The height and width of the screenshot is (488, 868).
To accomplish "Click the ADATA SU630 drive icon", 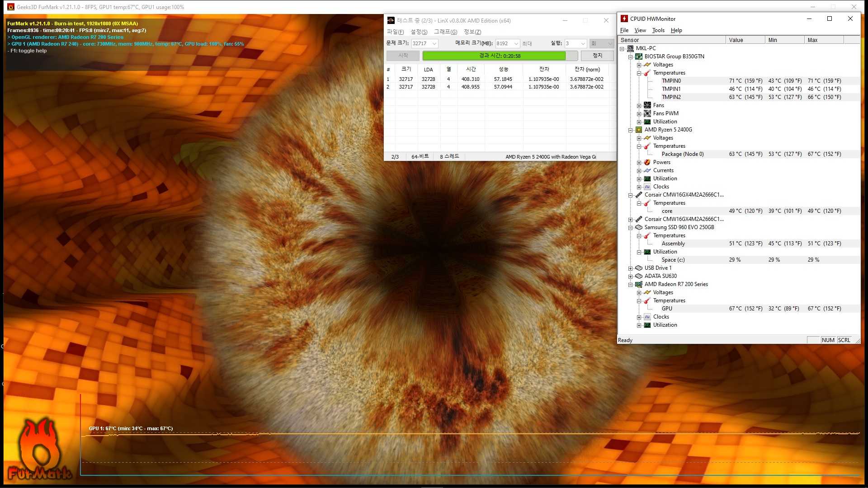I will 639,276.
